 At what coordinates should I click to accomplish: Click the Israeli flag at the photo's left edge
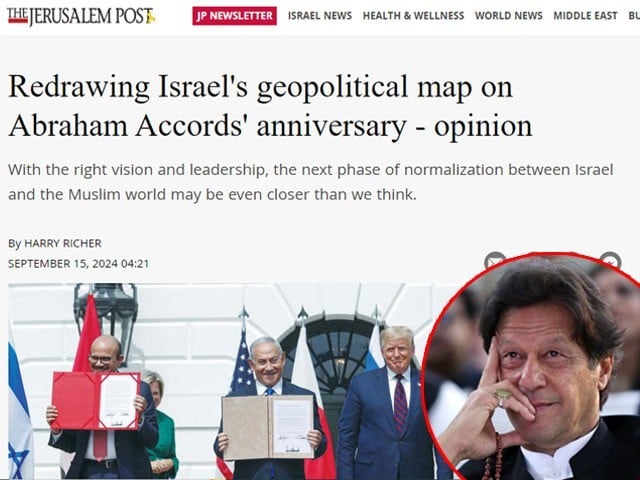tap(19, 412)
